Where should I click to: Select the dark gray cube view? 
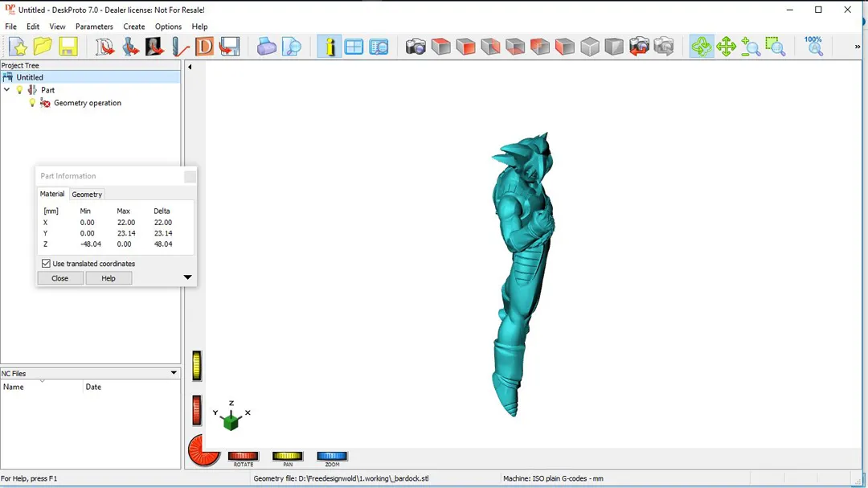click(615, 47)
